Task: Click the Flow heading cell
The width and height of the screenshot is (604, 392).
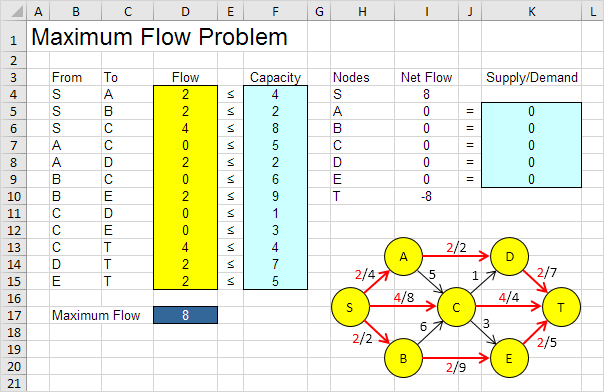Action: pos(185,77)
